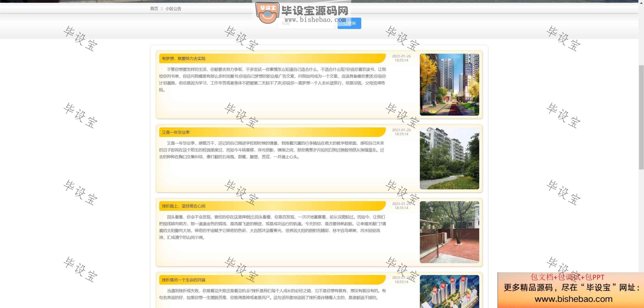Viewport: 644px width, 308px height.
Task: Click the paragraph starting 当遇到挫折或失败
Action: (x=272, y=294)
